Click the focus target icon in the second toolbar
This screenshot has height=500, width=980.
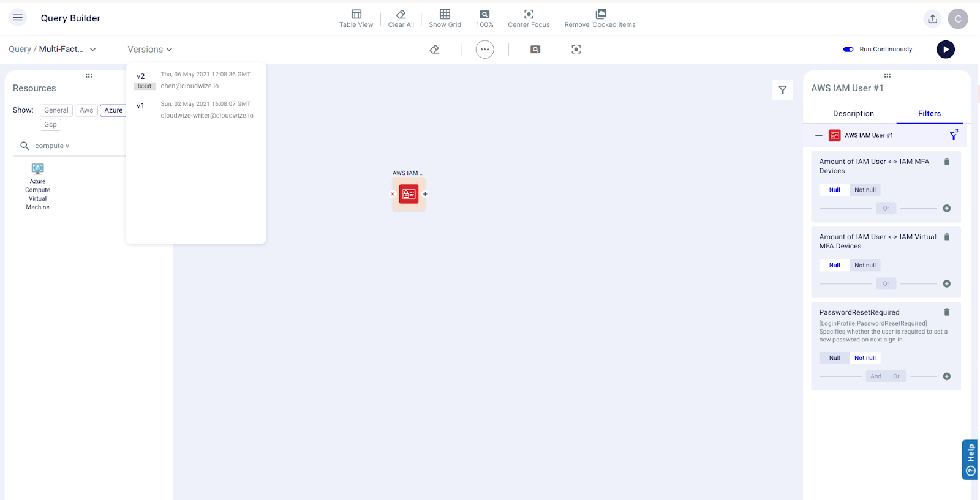(576, 50)
